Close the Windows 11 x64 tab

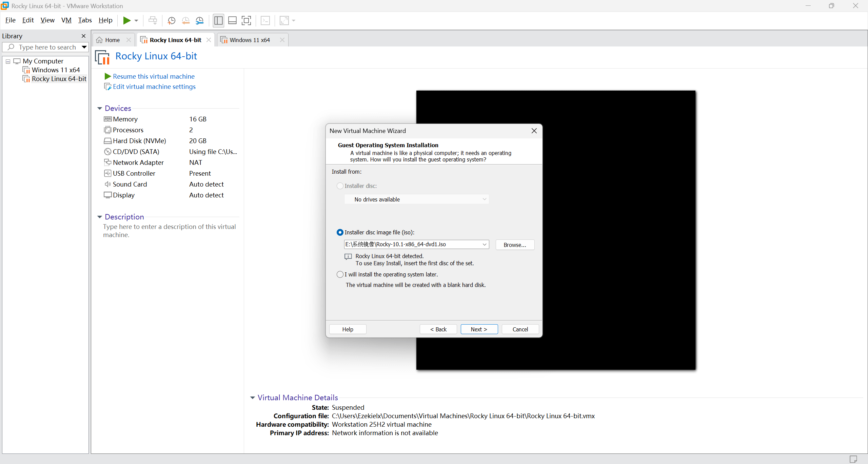[282, 40]
